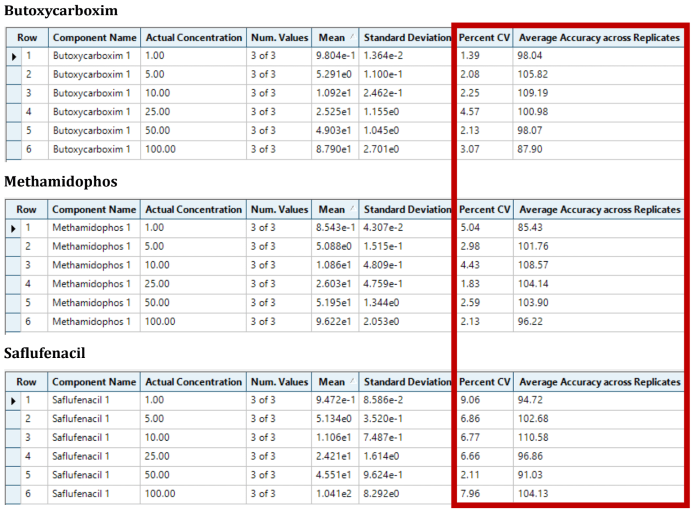Select row 6 in the Methamidophos table

click(28, 321)
